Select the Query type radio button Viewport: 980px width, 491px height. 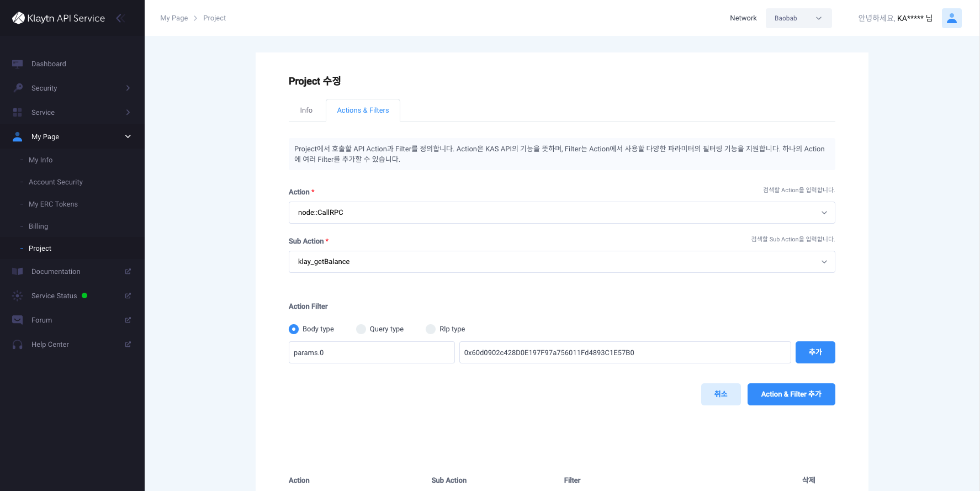361,329
